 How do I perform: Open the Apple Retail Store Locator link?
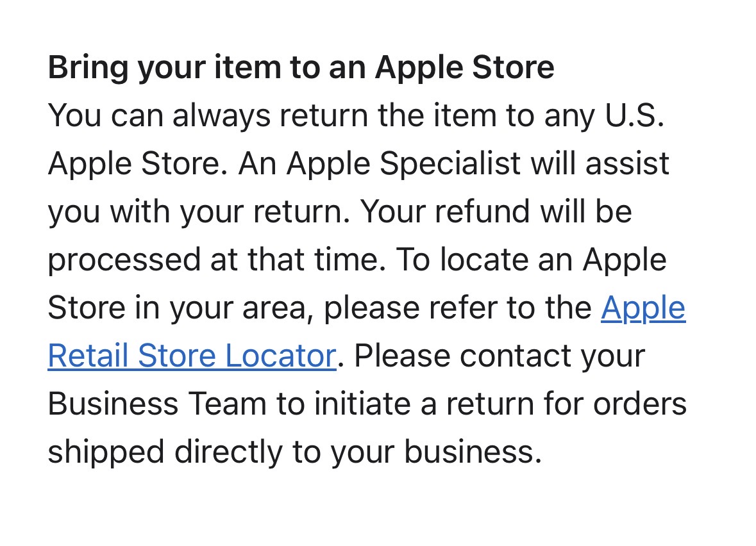click(x=192, y=356)
